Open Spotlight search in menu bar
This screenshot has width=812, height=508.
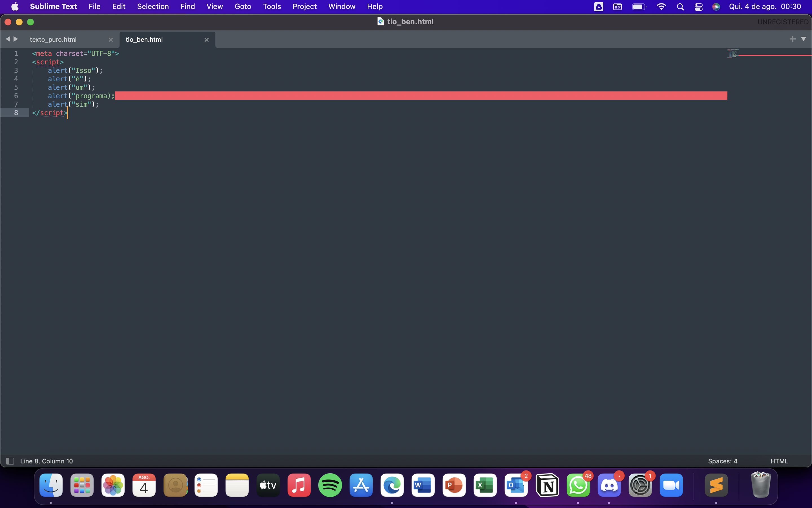pyautogui.click(x=680, y=7)
